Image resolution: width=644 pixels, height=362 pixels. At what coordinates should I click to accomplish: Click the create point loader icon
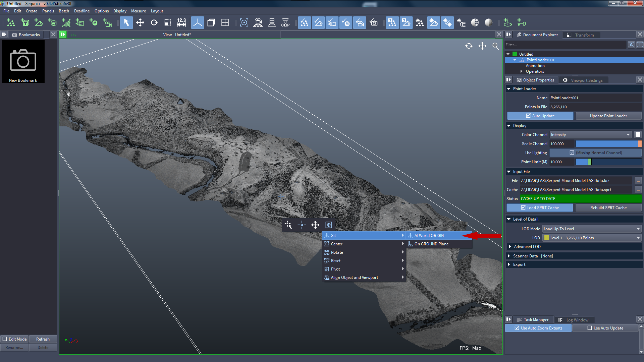coord(11,23)
